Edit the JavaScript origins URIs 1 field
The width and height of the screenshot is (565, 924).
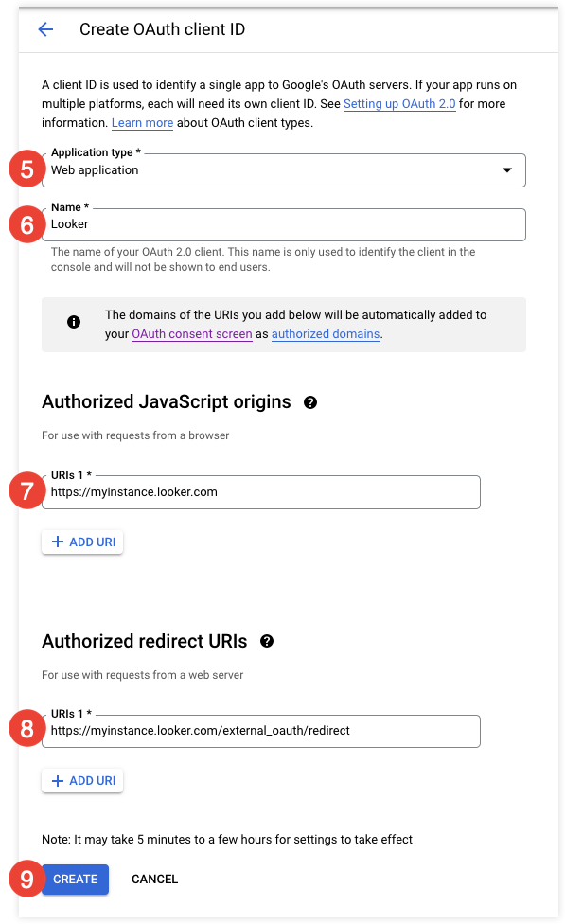coord(261,492)
